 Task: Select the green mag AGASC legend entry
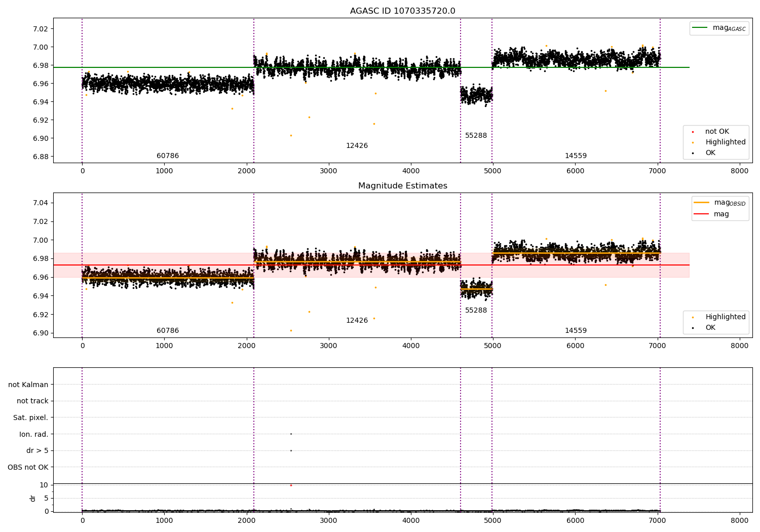[x=719, y=28]
